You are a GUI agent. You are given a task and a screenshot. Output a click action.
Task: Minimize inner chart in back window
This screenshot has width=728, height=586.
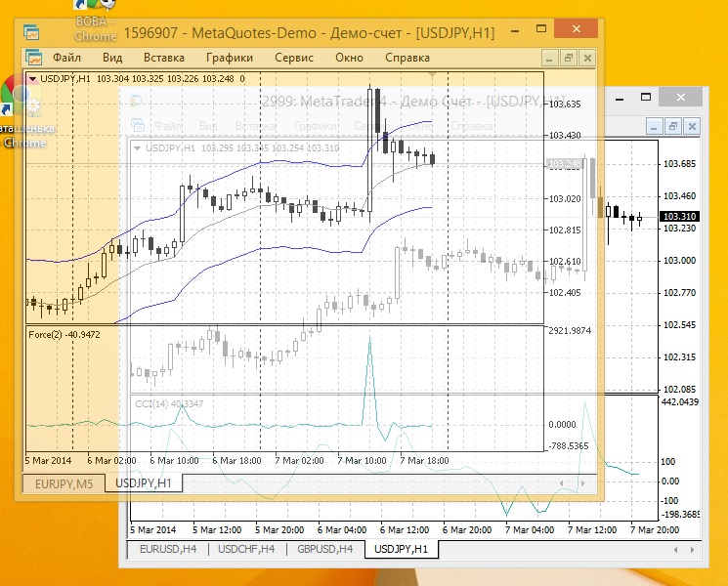(x=654, y=126)
